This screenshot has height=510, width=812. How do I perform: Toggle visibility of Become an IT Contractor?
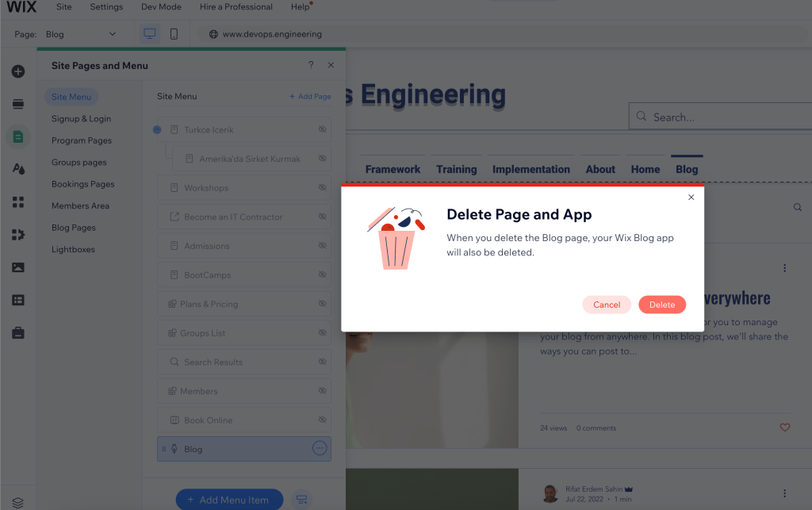pos(322,217)
